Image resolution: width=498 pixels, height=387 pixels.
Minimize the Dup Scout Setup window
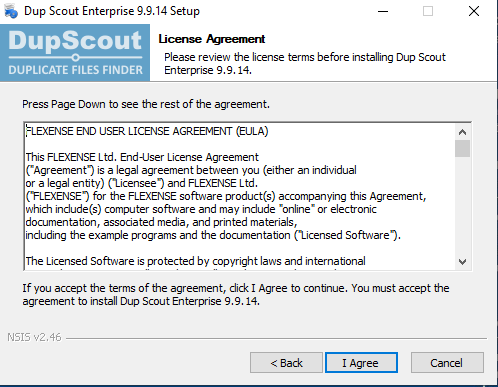pos(383,11)
